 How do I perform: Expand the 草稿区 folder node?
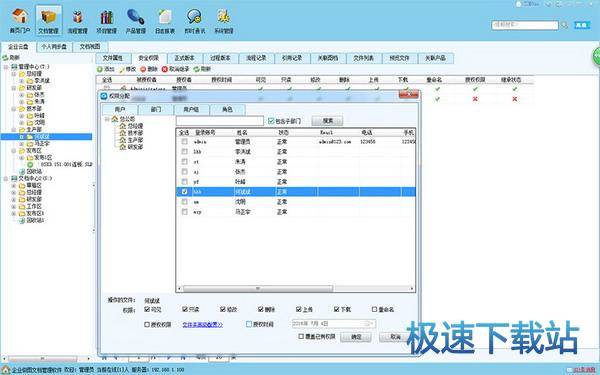point(14,186)
